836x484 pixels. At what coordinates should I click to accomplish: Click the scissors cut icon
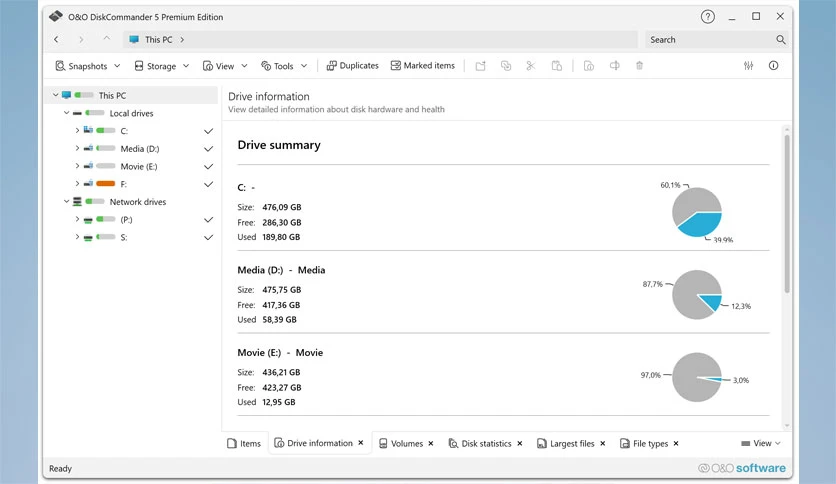pos(530,66)
